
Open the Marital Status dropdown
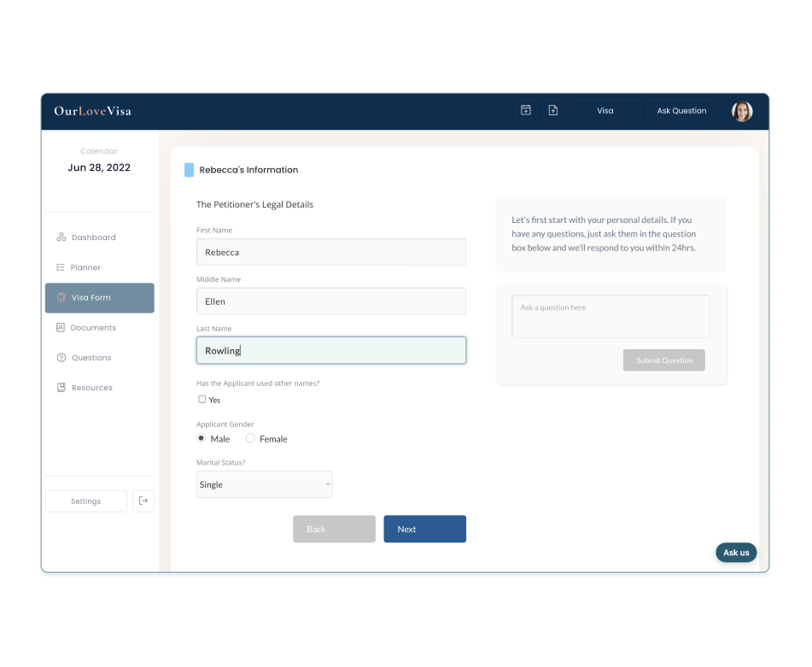pos(264,484)
